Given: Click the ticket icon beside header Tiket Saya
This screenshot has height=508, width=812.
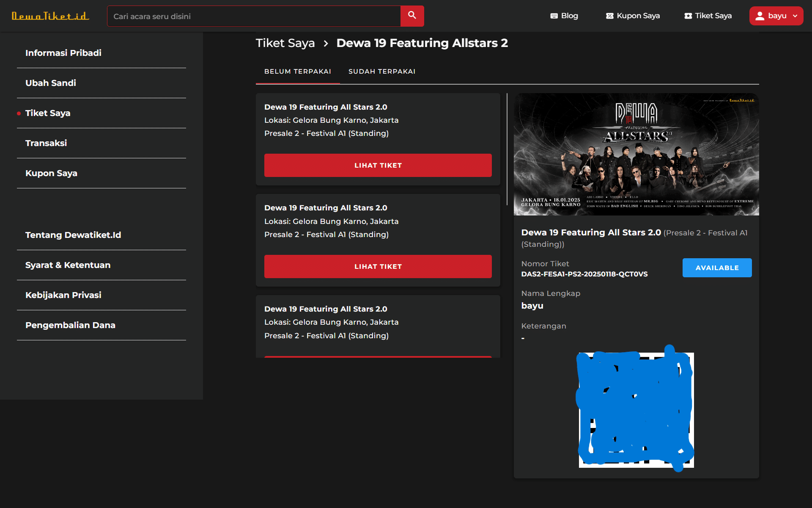Looking at the screenshot, I should [688, 16].
